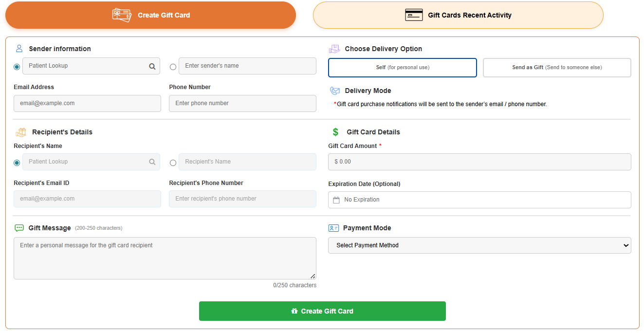Select the manual Recipient's Name radio button
The height and width of the screenshot is (333, 644).
coord(173,163)
